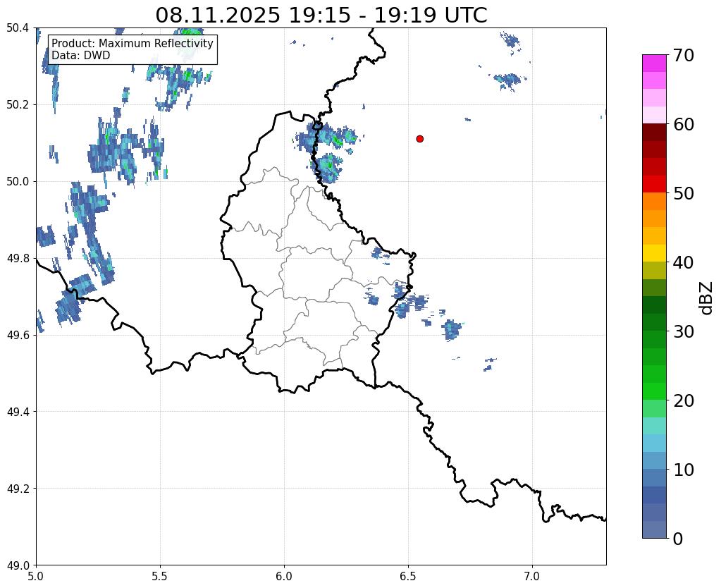Click the longitude axis label 6.0
Viewport: 721px width, 588px height.
pyautogui.click(x=284, y=577)
